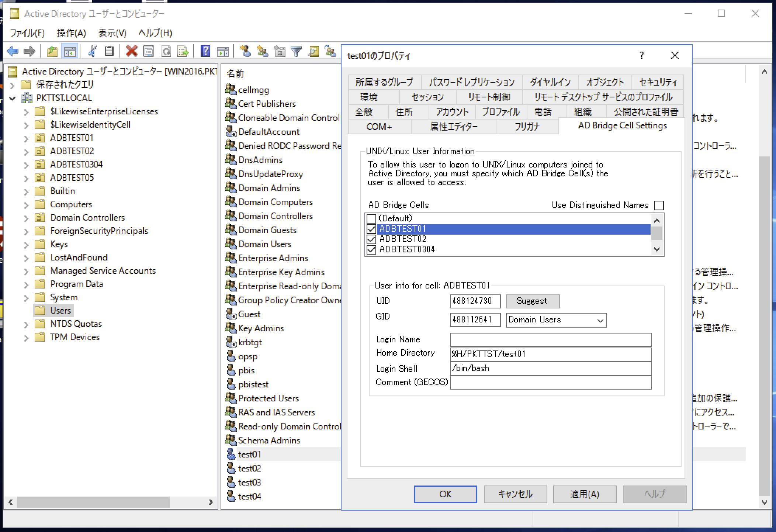Click the Forward arrow in toolbar
Screen dimensions: 776x532
[30, 51]
